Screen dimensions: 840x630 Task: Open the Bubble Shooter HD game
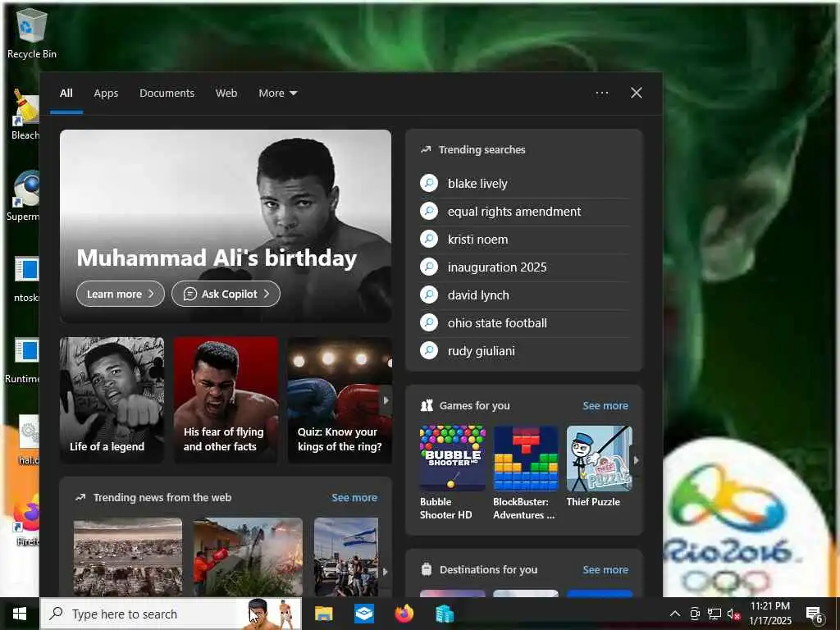(x=453, y=473)
